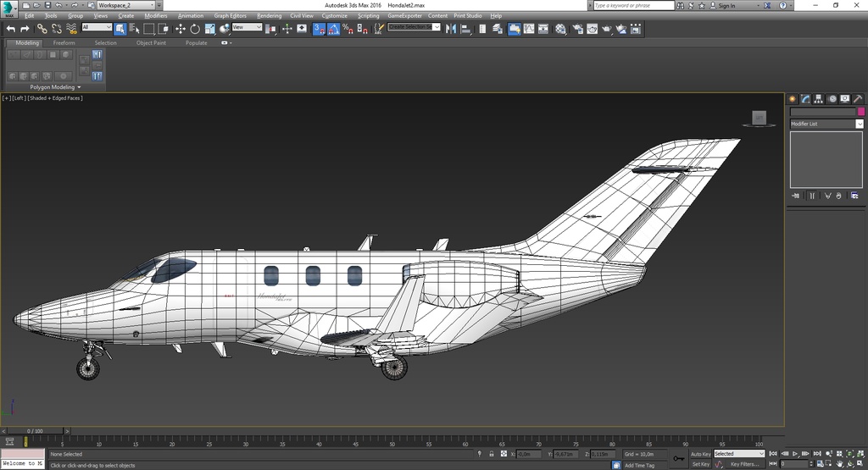This screenshot has width=868, height=470.
Task: Toggle the Percent Snap button
Action: pos(348,29)
